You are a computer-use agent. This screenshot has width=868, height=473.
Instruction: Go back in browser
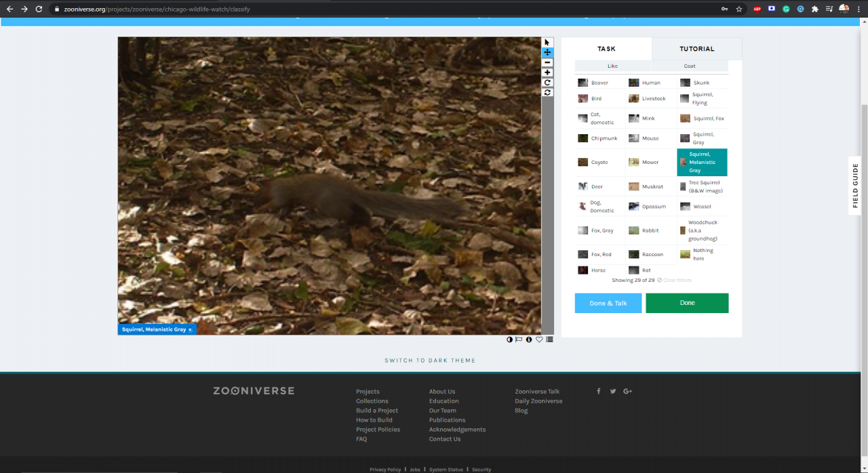pos(9,9)
